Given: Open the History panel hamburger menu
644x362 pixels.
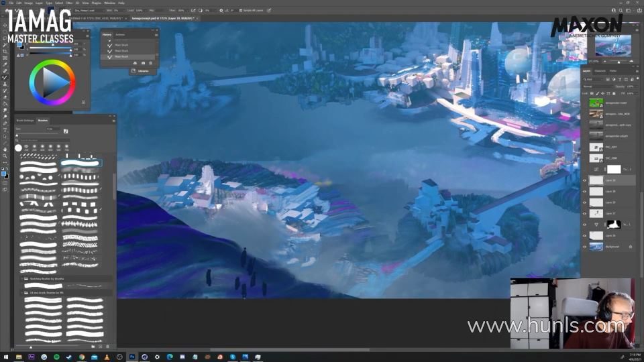Looking at the screenshot, I should (156, 35).
